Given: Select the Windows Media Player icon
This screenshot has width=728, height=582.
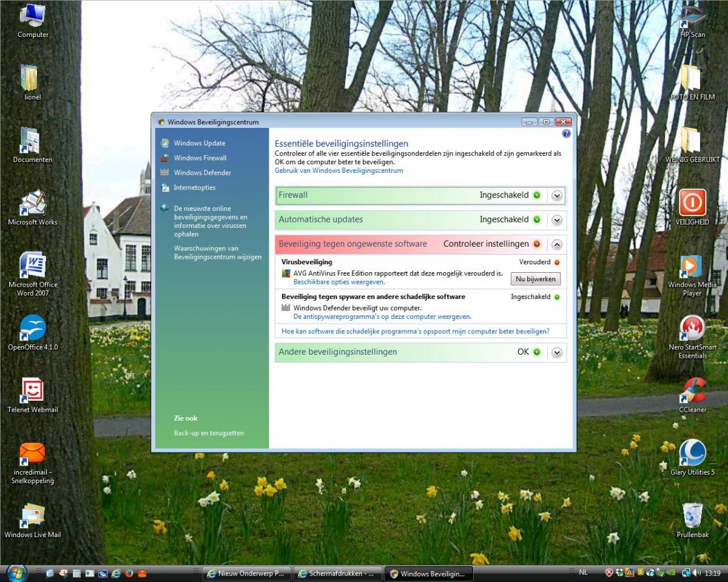Looking at the screenshot, I should pos(692,275).
